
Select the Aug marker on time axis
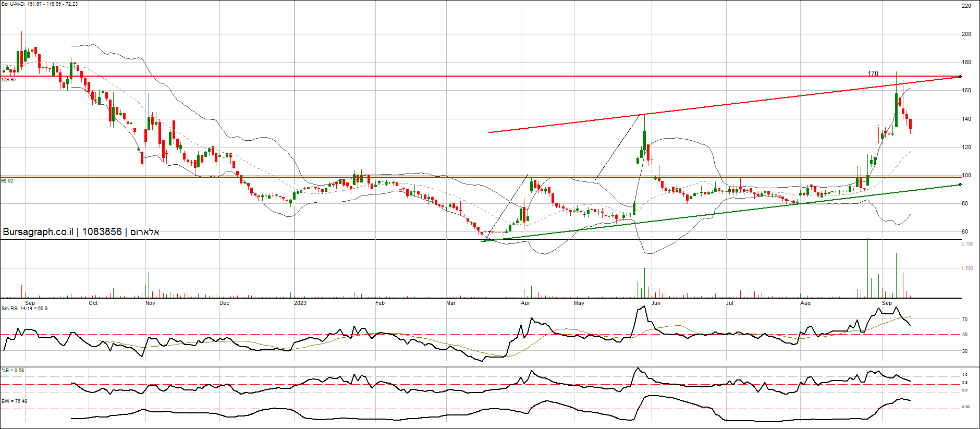[805, 303]
